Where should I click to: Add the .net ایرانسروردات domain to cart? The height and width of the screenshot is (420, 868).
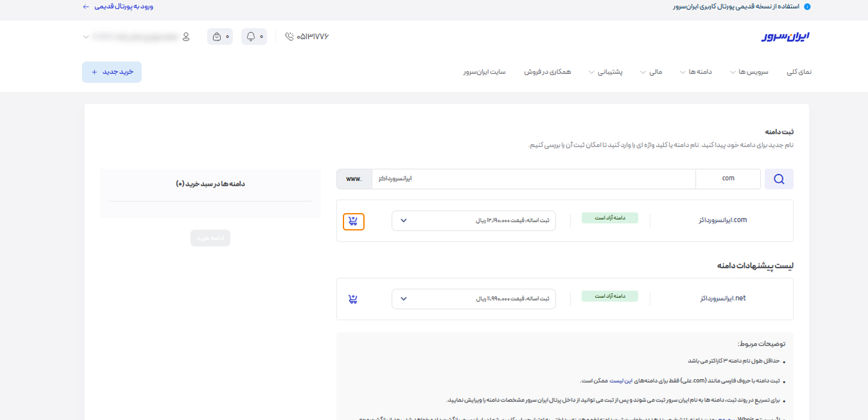click(x=353, y=298)
